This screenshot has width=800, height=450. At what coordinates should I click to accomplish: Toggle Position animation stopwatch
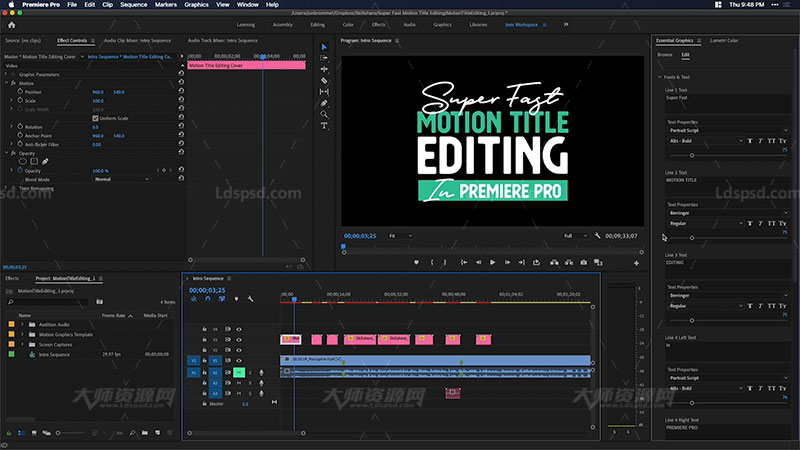20,91
